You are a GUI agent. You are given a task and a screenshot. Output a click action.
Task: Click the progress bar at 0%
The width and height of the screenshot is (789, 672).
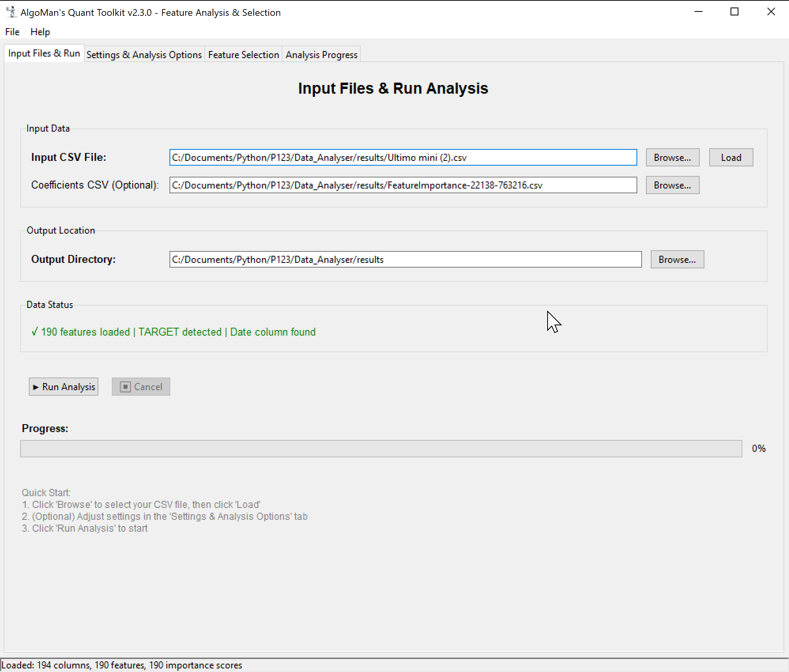[381, 448]
